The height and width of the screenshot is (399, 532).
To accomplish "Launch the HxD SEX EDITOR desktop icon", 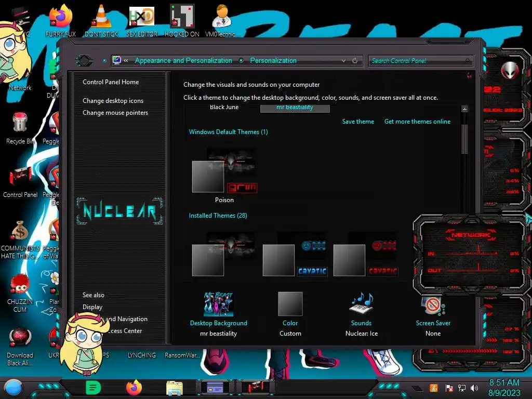I will [x=142, y=20].
